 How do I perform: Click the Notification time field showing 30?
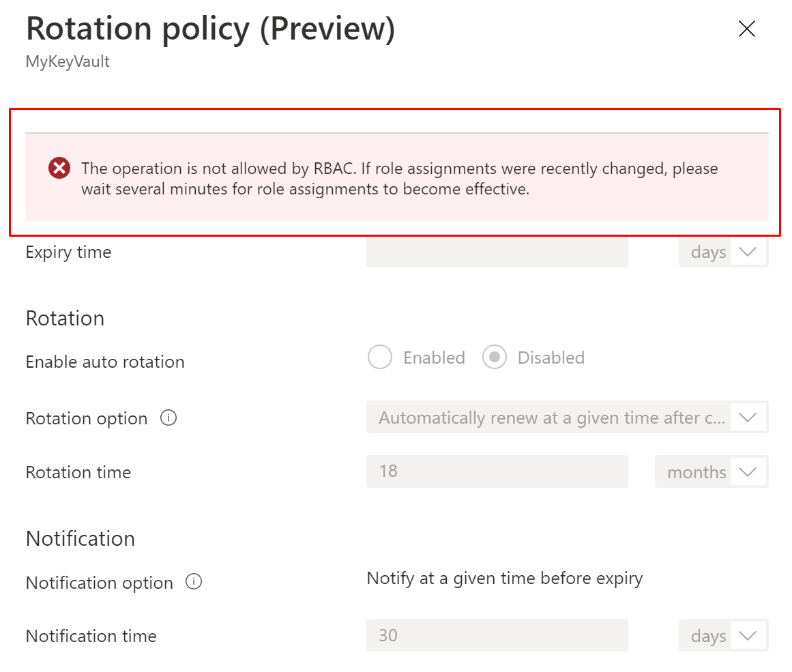[497, 636]
